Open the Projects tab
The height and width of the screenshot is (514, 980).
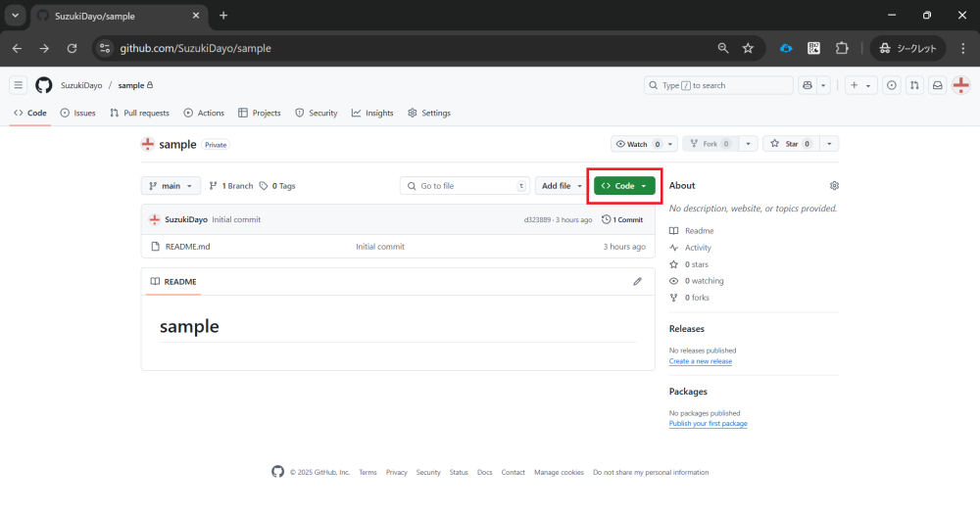click(x=260, y=113)
